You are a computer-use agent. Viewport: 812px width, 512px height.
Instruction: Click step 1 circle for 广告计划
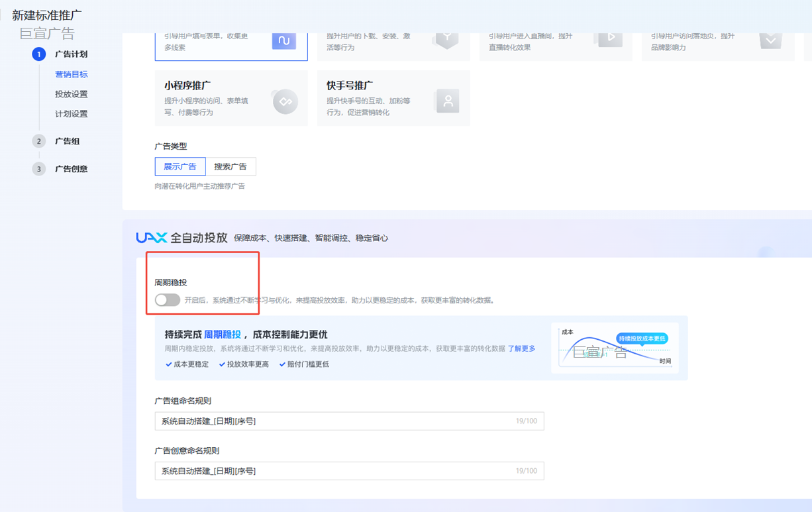pos(39,54)
